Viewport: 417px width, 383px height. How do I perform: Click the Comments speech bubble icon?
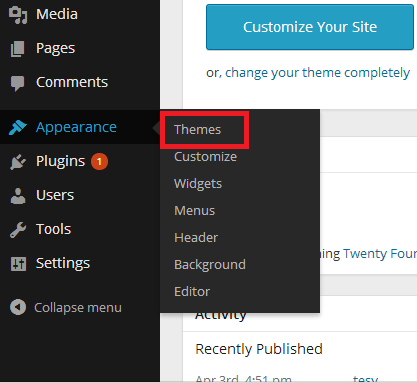[x=17, y=83]
